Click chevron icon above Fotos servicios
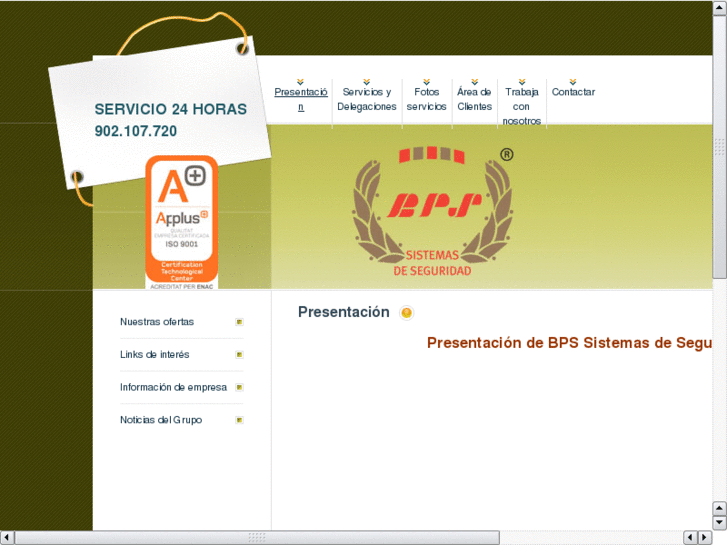Image resolution: width=727 pixels, height=545 pixels. 427,82
